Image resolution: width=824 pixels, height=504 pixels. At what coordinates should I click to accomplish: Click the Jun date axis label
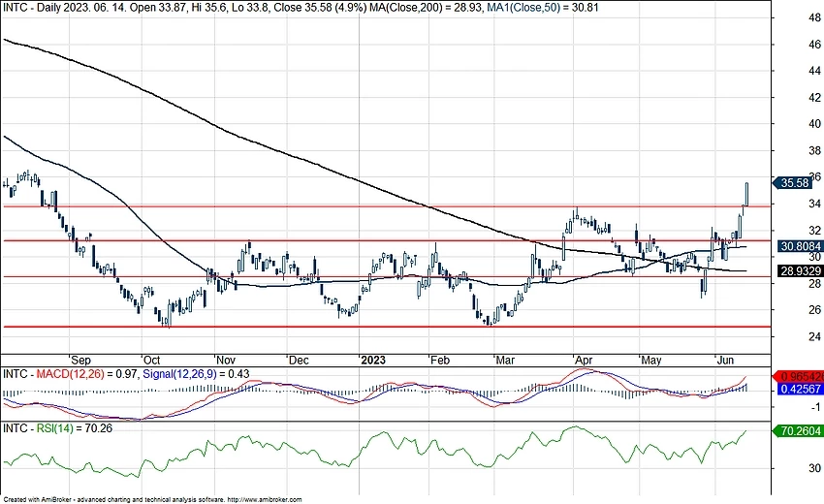pos(725,361)
